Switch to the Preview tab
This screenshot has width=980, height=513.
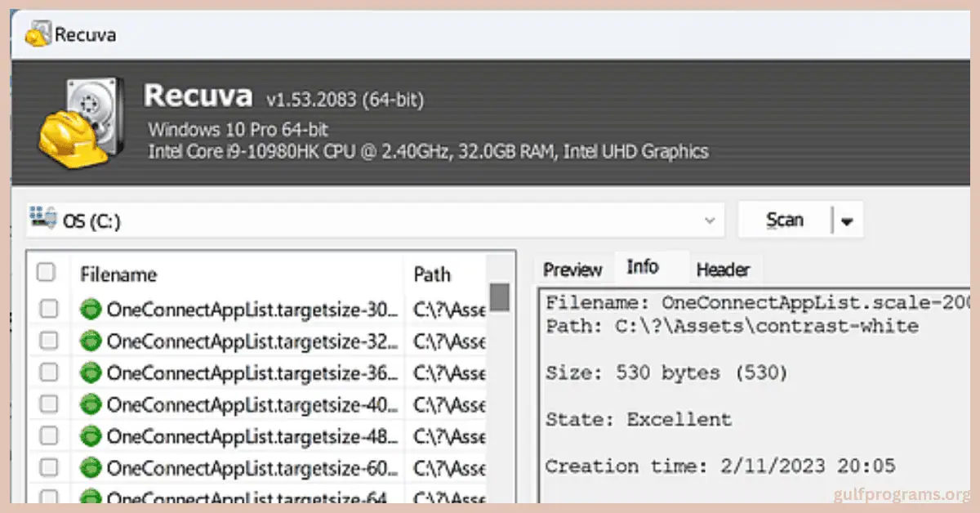(572, 270)
